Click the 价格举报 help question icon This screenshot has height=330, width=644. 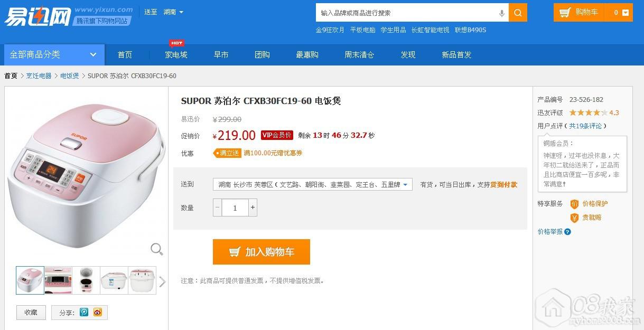[567, 232]
